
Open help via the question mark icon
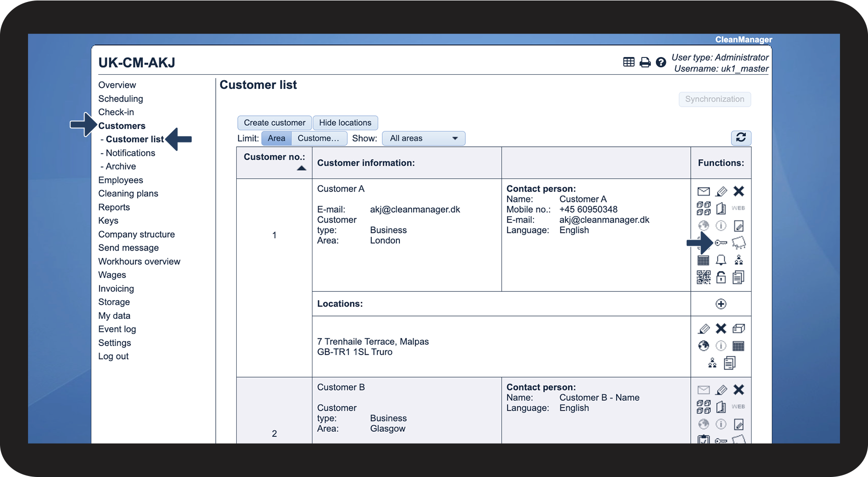[x=661, y=62]
